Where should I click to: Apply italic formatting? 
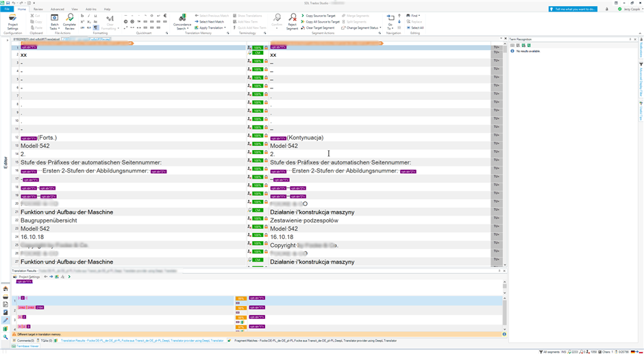tap(88, 16)
